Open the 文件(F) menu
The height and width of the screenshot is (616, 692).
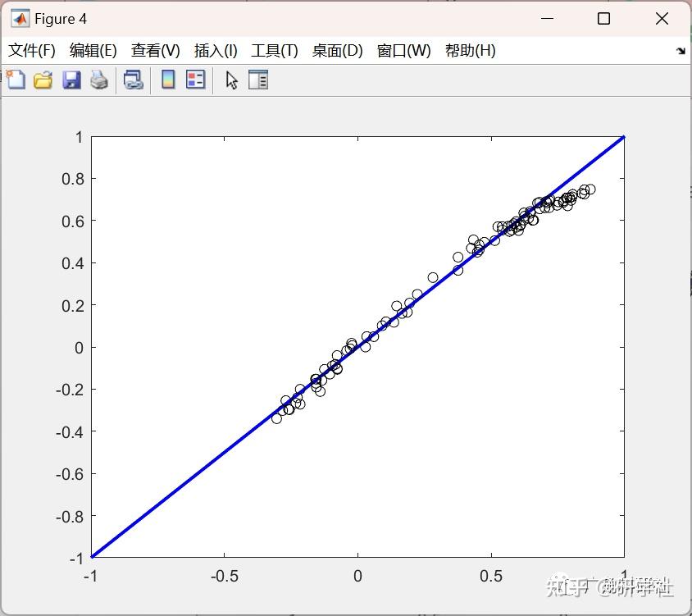31,50
